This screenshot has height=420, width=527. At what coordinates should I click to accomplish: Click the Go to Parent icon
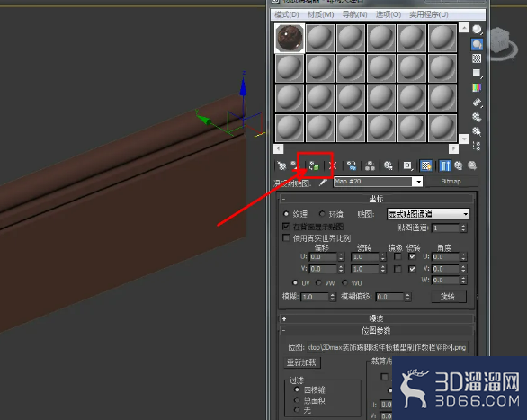coord(459,165)
